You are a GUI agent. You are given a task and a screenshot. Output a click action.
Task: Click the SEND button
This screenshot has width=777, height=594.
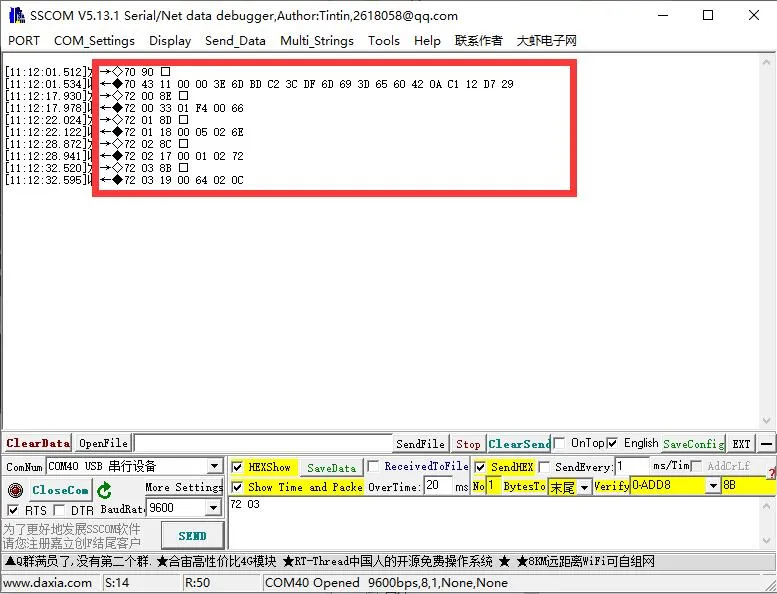pos(192,536)
